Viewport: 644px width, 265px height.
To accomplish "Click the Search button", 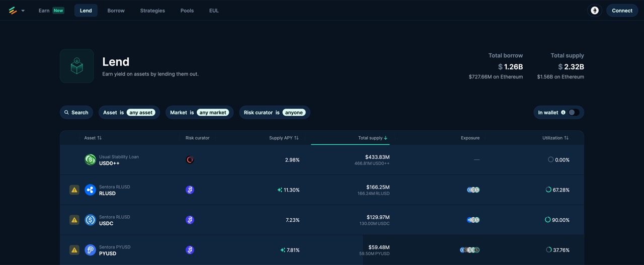I will [76, 113].
